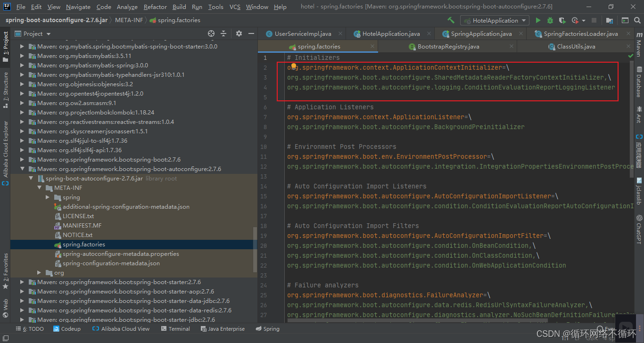
Task: Click the Build Project hammer icon
Action: coord(451,20)
